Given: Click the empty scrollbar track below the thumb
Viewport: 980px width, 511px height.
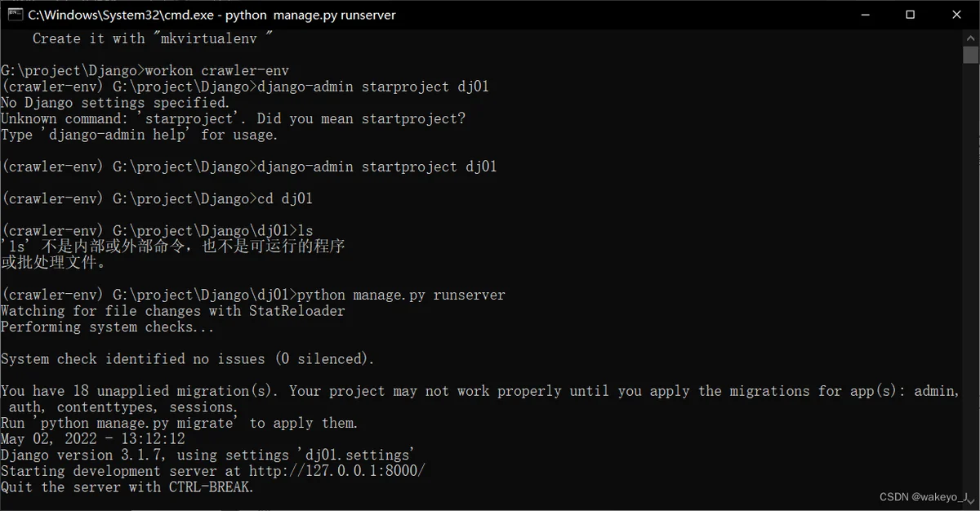Looking at the screenshot, I should point(970,286).
